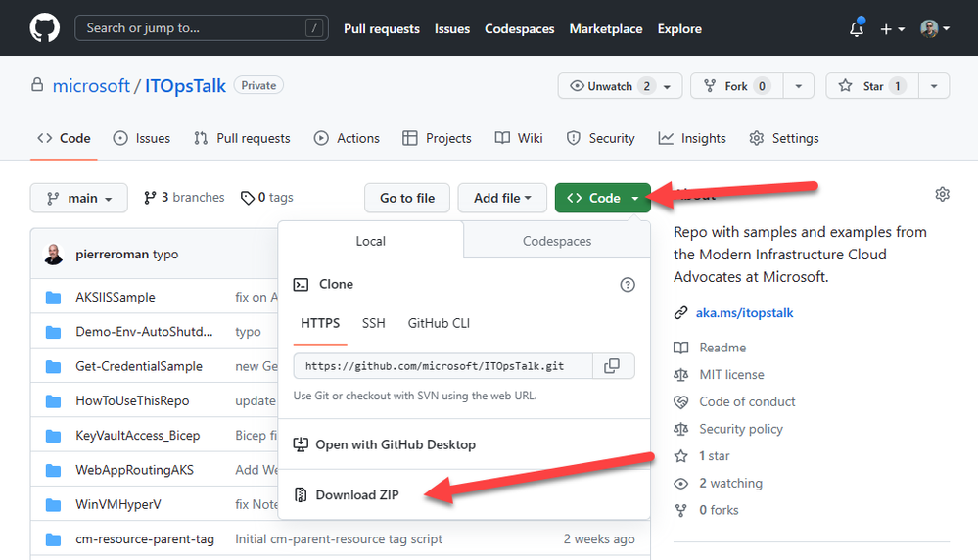Open the ITOpsTalk repository link
Viewport: 978px width, 560px height.
point(185,85)
